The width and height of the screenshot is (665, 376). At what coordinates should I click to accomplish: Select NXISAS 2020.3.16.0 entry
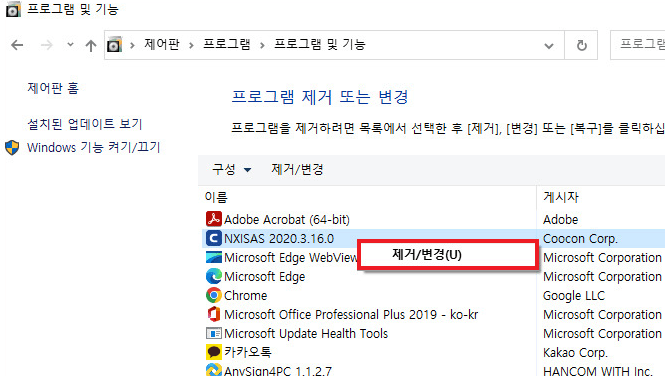tap(279, 238)
